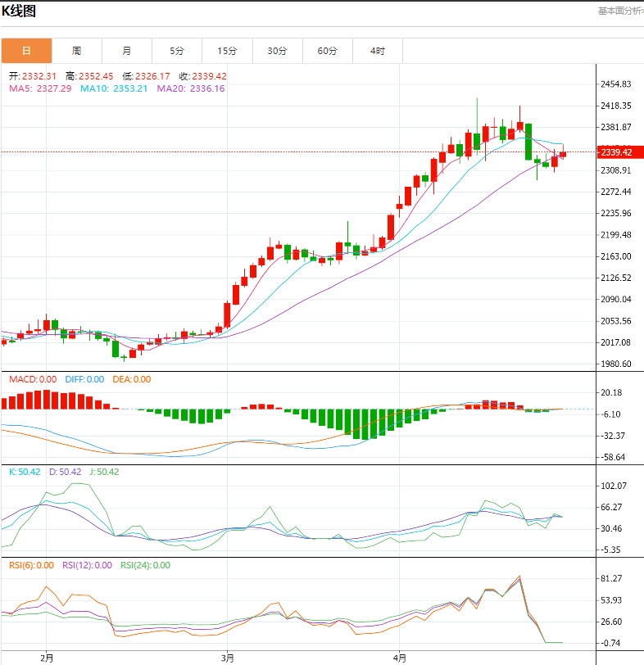
Task: Show the 60分 chart tab
Action: coord(327,51)
